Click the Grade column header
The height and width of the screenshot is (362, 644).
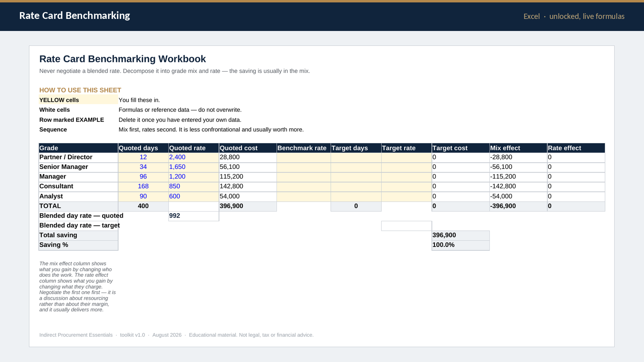[78, 148]
